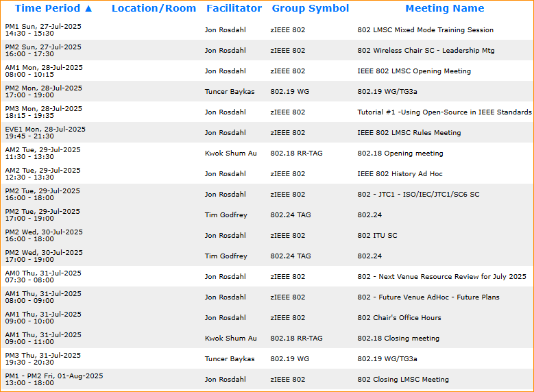Click '802.24 TAG' in the Tue 29-Jul row

291,215
